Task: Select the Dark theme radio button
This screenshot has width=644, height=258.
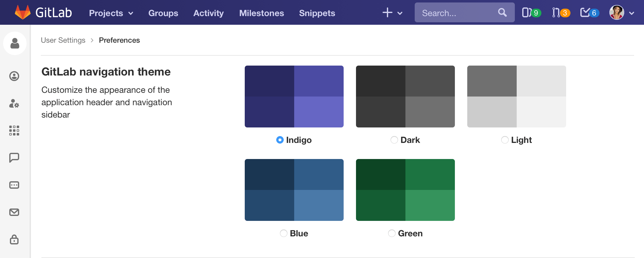Action: pyautogui.click(x=394, y=140)
